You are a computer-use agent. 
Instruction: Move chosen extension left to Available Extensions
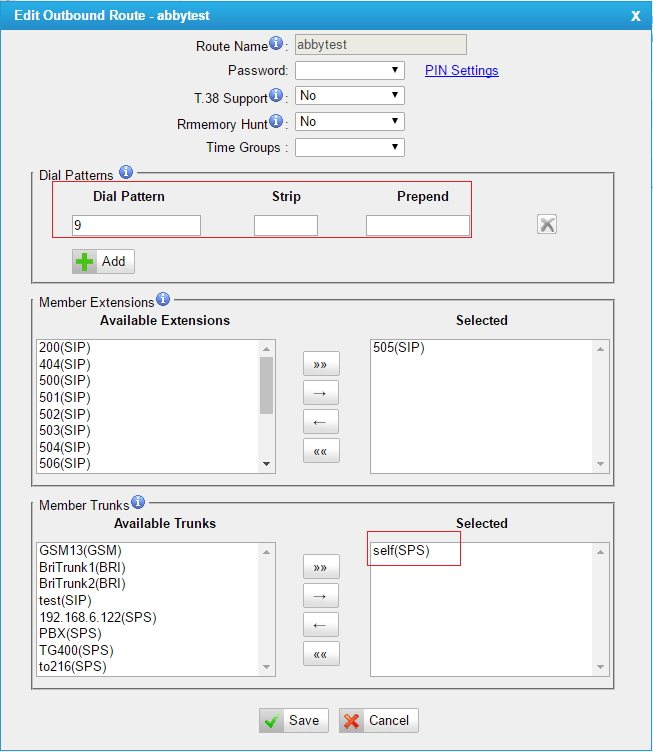click(x=321, y=422)
